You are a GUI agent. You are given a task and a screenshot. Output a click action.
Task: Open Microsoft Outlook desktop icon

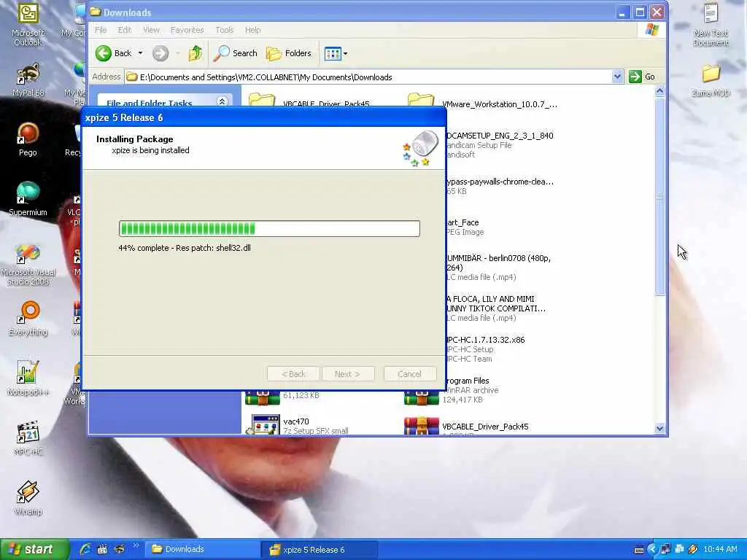click(x=28, y=25)
